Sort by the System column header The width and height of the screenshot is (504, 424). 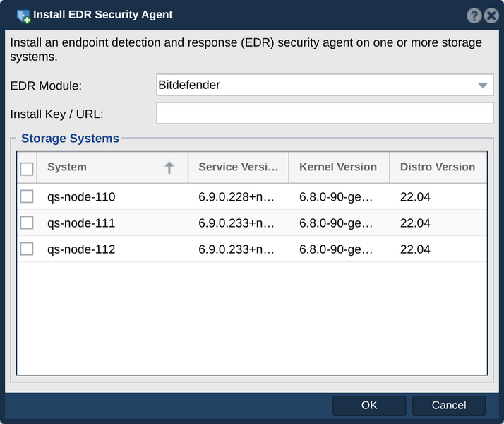pyautogui.click(x=112, y=167)
